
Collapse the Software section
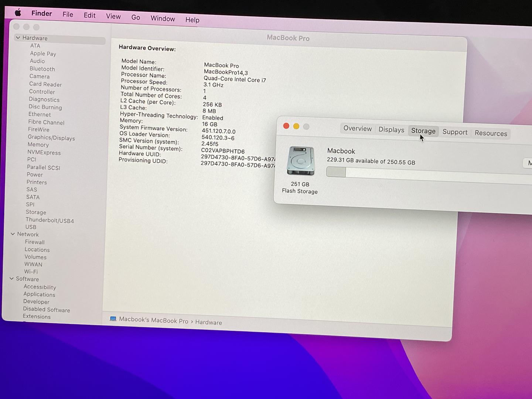click(11, 279)
